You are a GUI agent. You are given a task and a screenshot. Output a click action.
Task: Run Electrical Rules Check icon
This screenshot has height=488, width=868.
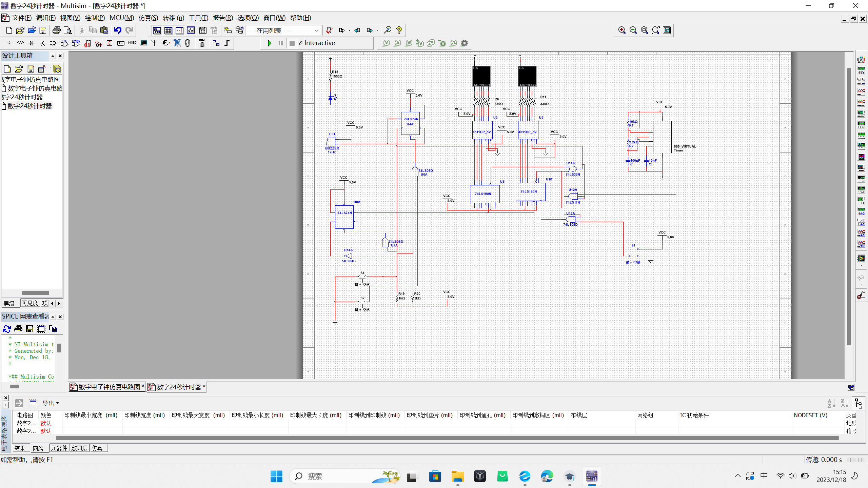coord(329,30)
